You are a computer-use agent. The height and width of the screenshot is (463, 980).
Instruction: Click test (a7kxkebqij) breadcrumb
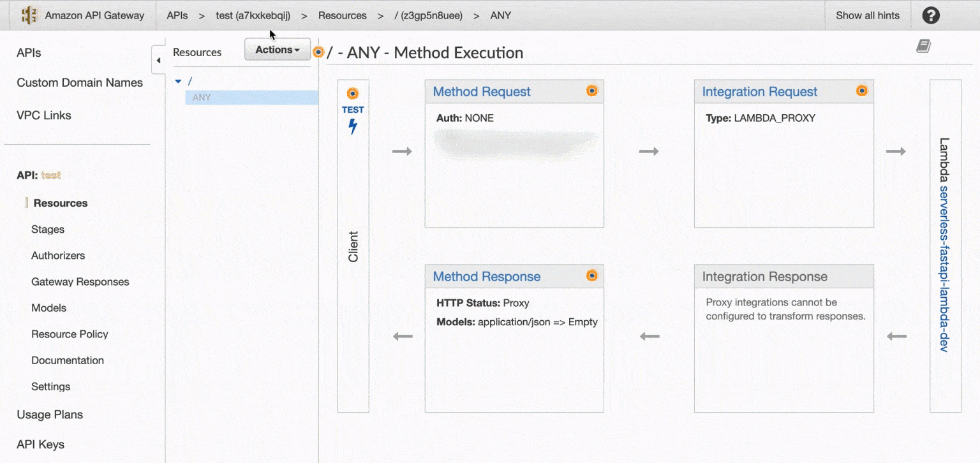click(253, 15)
